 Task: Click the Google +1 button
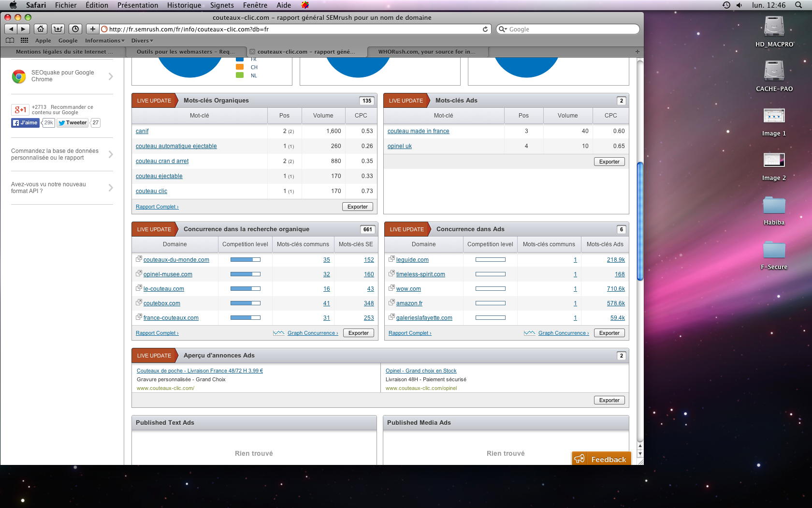click(20, 109)
